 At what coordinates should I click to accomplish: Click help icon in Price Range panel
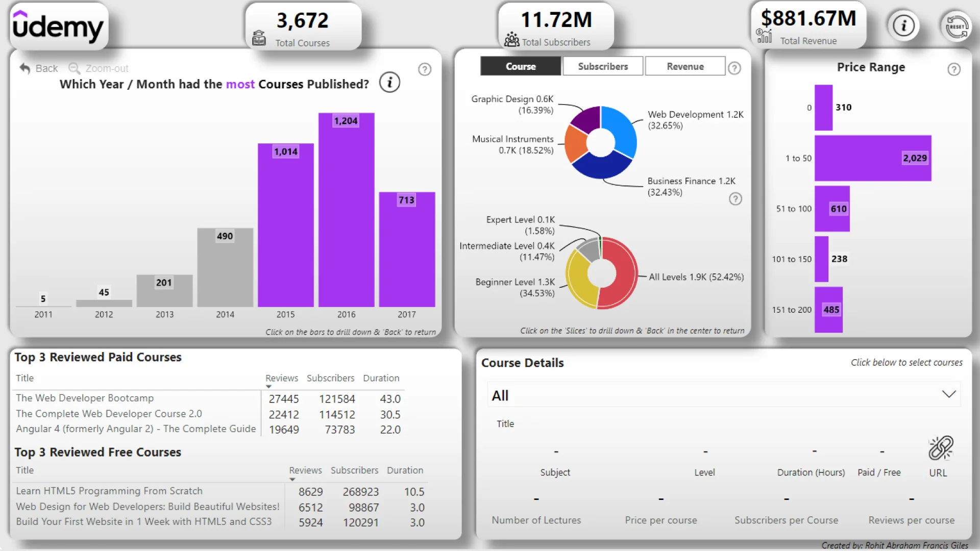point(954,69)
